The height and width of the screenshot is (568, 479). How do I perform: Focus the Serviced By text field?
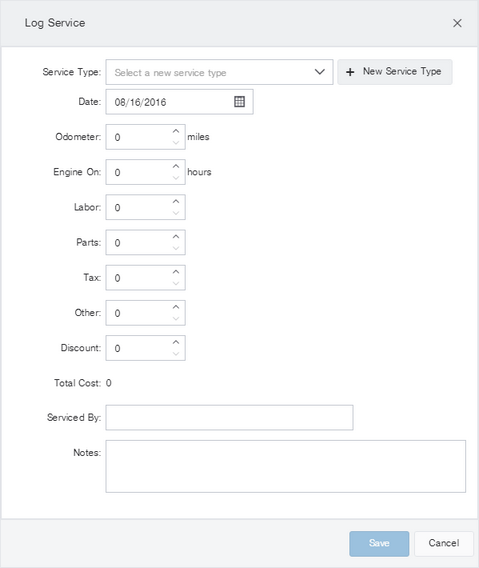(x=229, y=418)
